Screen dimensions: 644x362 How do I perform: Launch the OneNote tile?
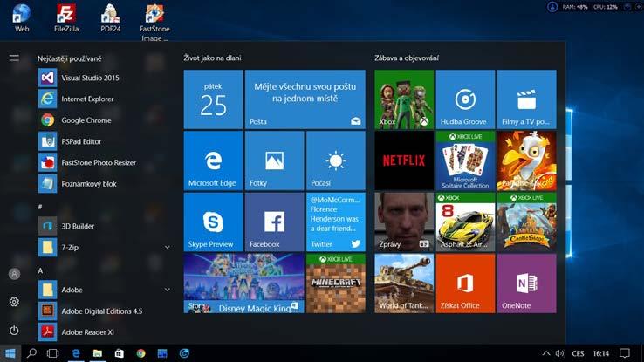(x=527, y=283)
